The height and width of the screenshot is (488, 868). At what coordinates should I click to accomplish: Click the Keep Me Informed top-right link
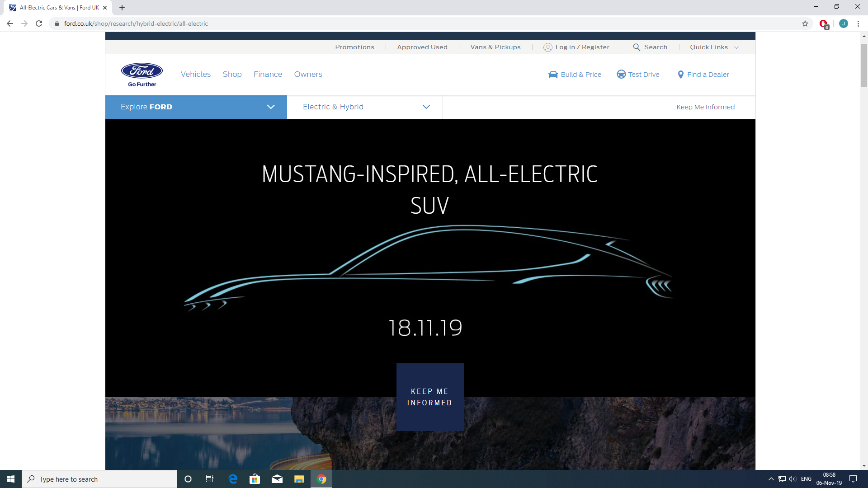705,107
